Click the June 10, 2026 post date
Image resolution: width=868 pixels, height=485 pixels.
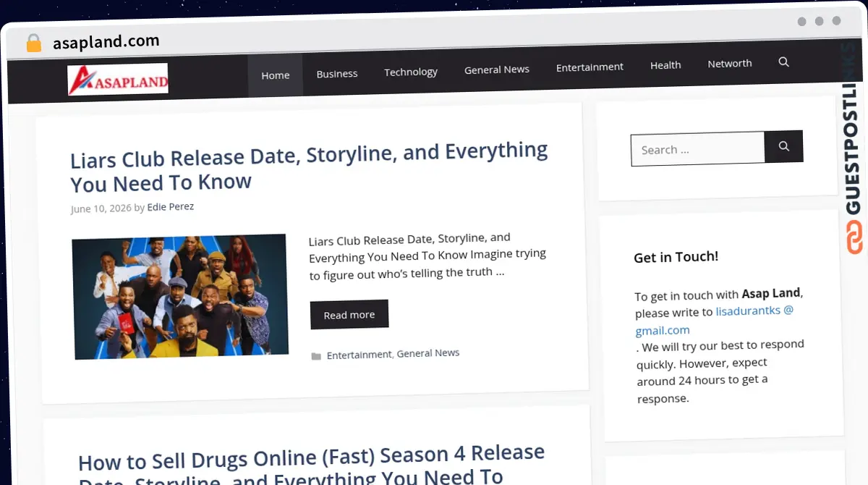point(101,208)
